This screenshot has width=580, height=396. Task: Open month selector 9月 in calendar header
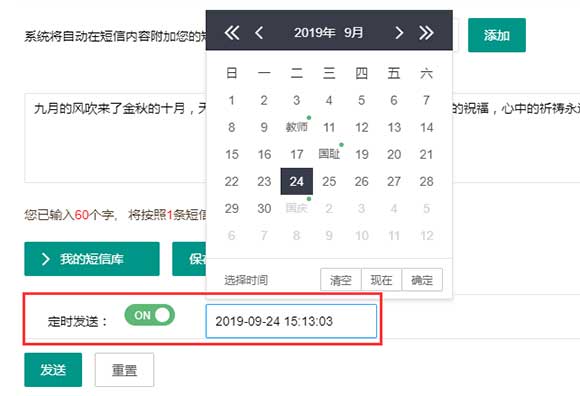point(353,33)
